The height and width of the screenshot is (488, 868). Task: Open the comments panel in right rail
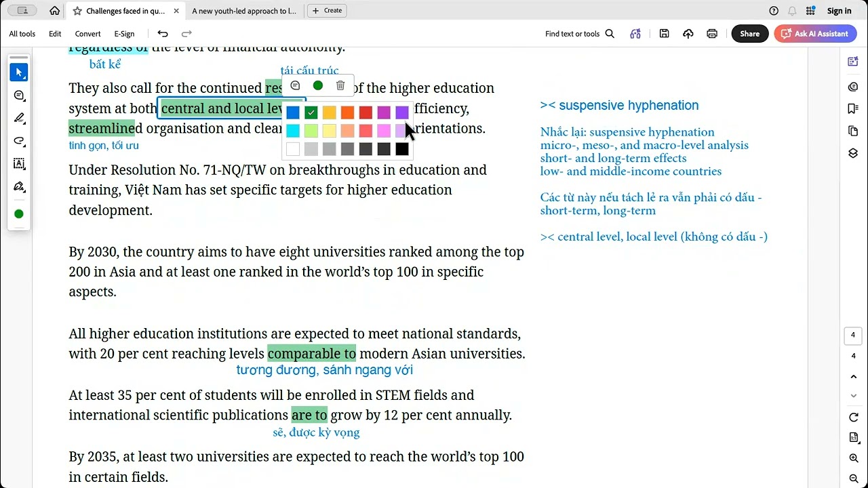(853, 87)
